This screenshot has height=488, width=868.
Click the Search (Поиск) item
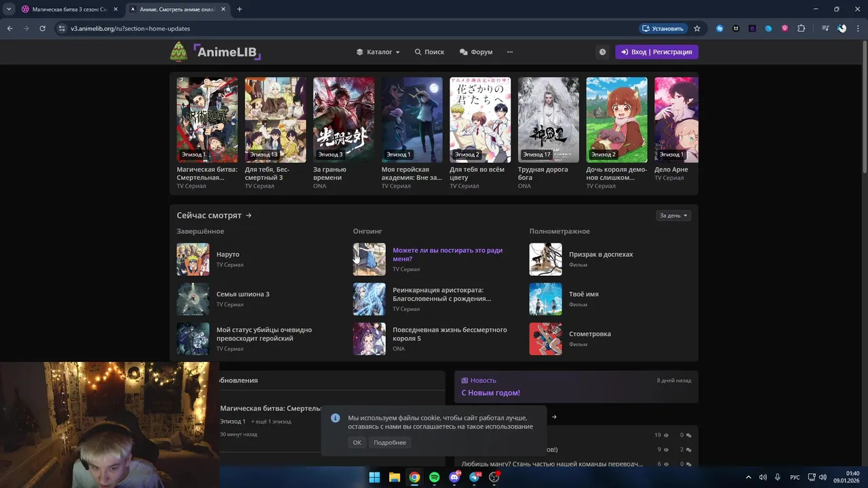pyautogui.click(x=429, y=52)
